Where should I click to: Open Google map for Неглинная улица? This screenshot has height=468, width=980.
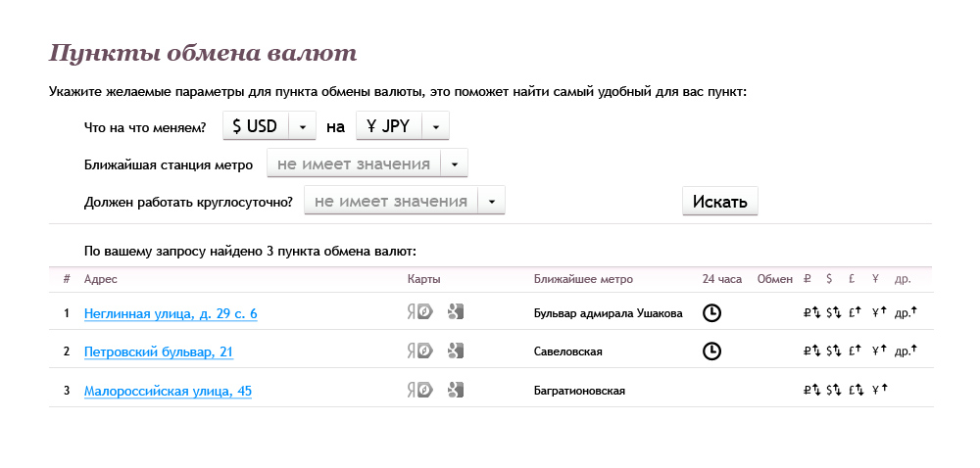(455, 312)
